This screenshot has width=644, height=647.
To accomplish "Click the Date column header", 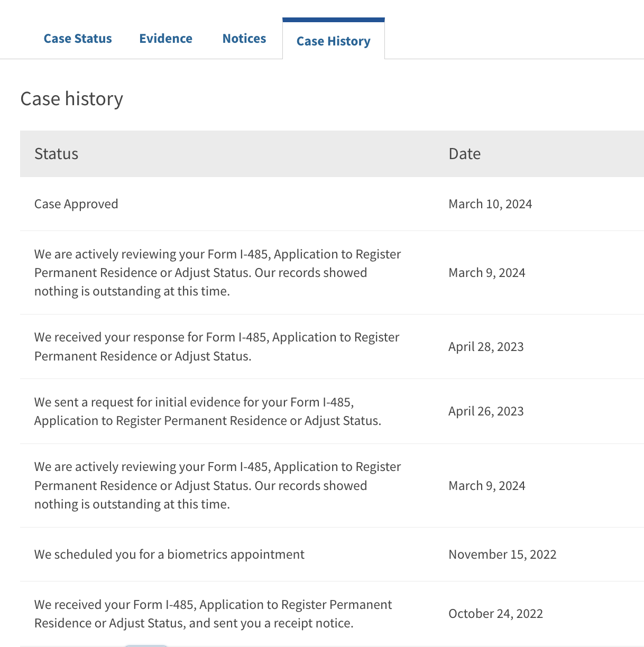I will tap(465, 154).
